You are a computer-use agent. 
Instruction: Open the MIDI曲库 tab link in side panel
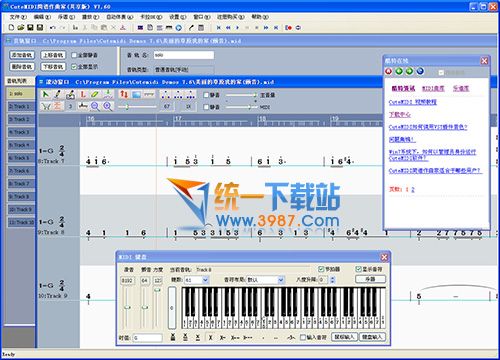click(x=433, y=88)
